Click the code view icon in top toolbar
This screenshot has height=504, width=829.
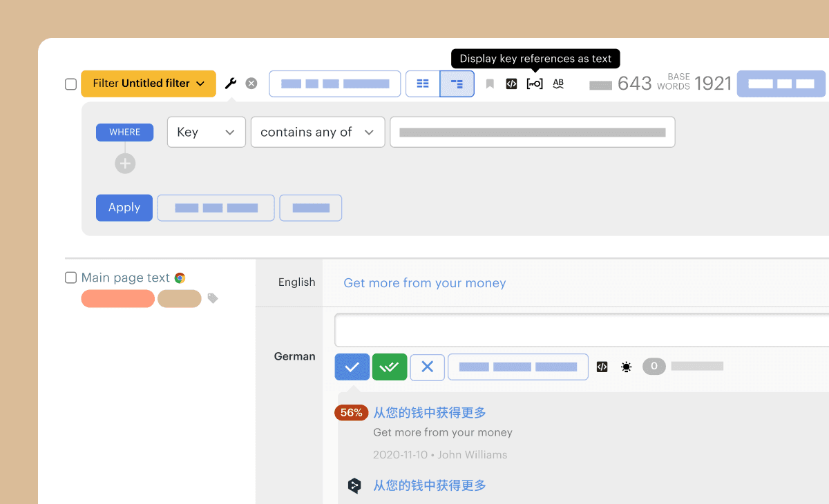[511, 84]
